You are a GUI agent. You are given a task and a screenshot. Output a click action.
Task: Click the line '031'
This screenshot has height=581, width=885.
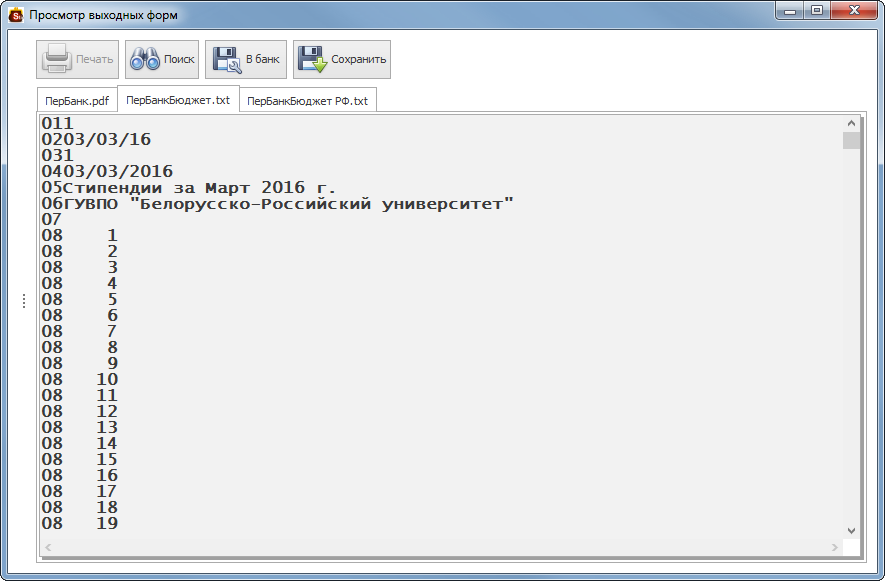[x=58, y=155]
